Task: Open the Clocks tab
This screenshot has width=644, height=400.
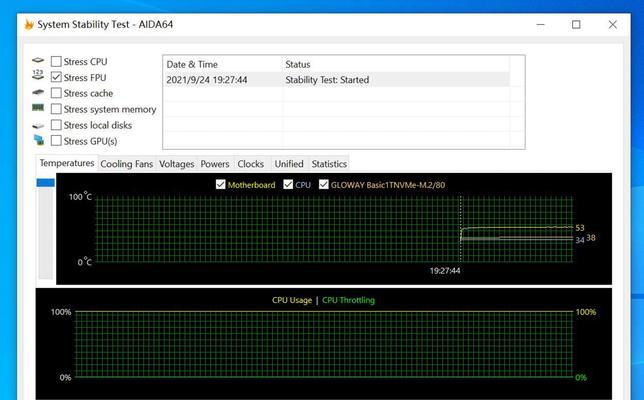Action: 251,164
